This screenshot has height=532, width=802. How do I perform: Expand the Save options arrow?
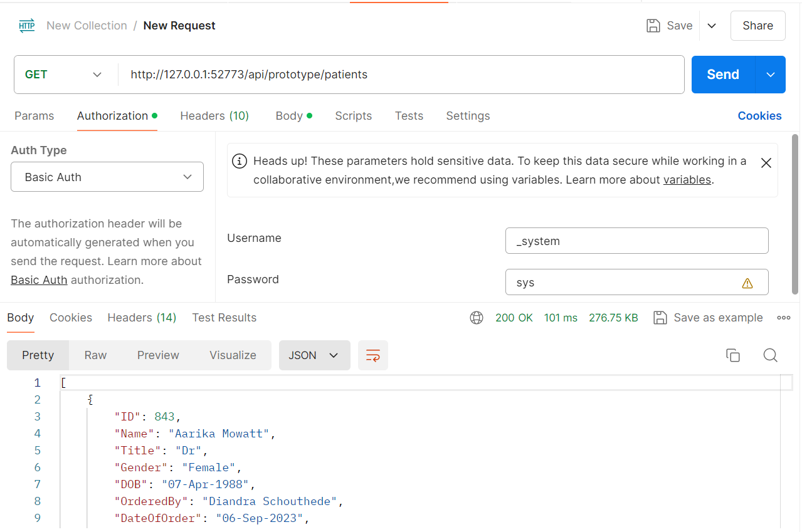[x=712, y=26]
